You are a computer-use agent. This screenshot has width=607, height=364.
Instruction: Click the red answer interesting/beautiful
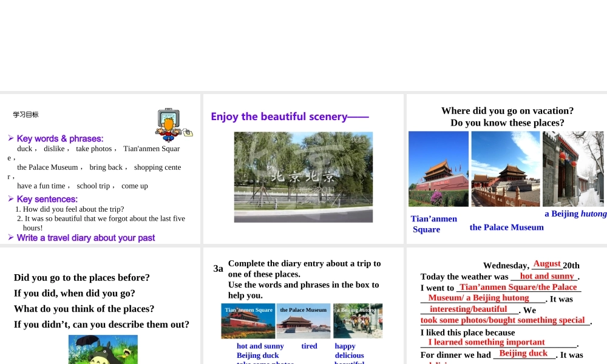click(468, 309)
